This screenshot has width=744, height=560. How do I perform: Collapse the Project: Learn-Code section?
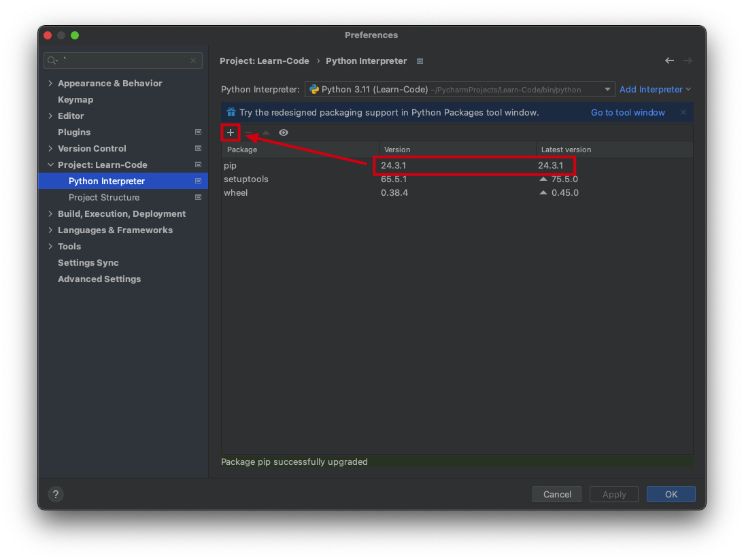tap(50, 164)
